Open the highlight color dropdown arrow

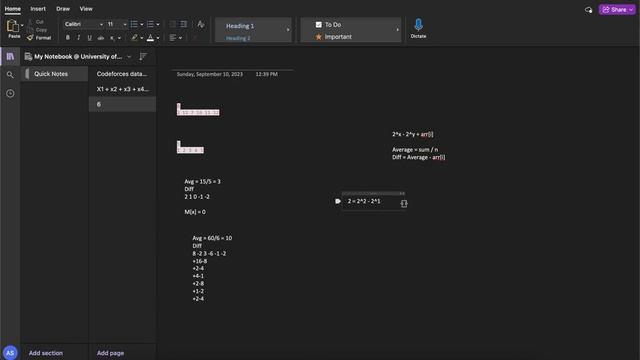[x=142, y=38]
